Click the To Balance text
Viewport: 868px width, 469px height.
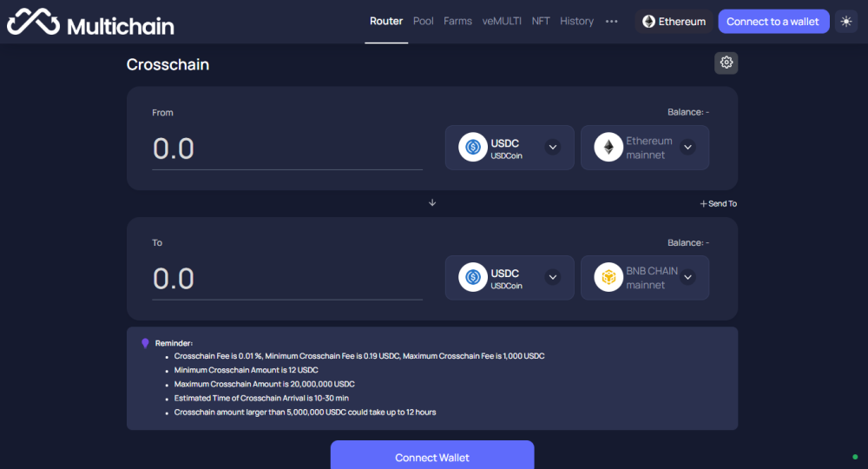(688, 242)
